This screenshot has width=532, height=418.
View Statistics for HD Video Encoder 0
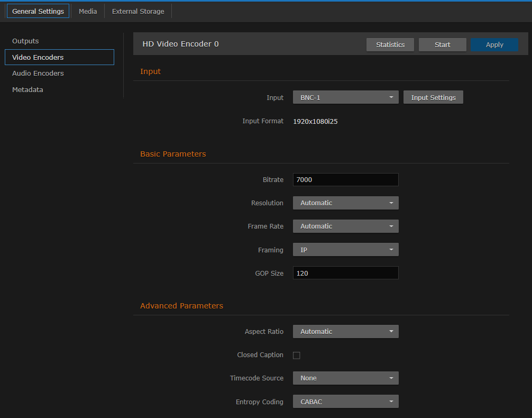[390, 44]
